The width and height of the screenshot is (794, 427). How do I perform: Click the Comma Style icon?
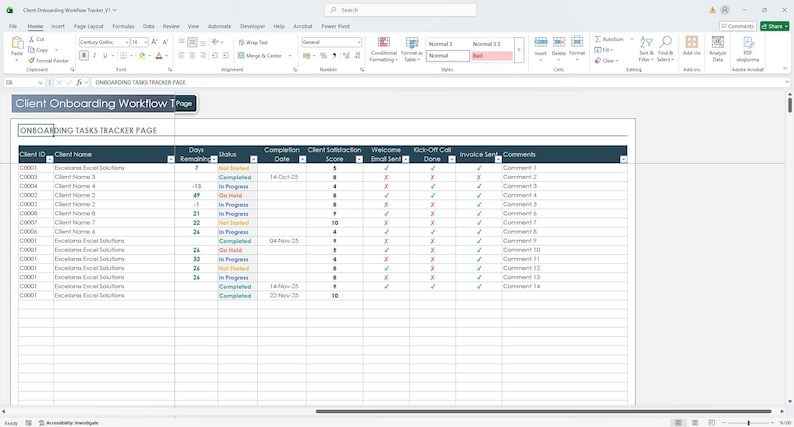pos(334,56)
